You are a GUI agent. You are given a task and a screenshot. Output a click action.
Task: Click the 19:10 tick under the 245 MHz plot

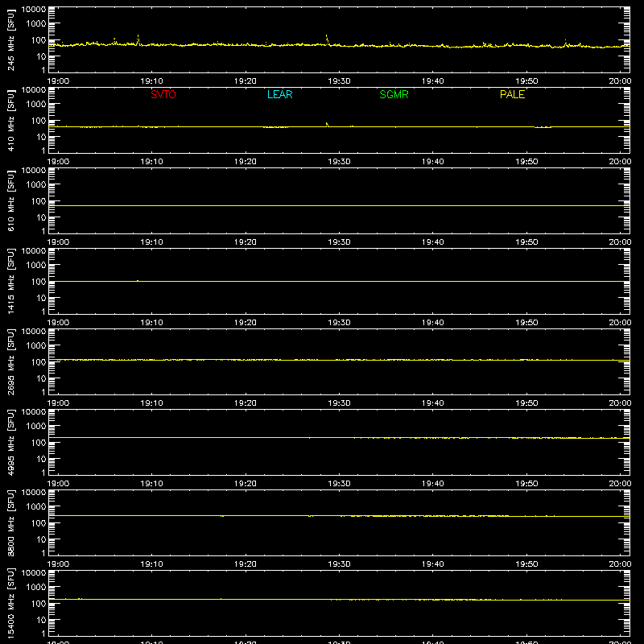(x=151, y=81)
